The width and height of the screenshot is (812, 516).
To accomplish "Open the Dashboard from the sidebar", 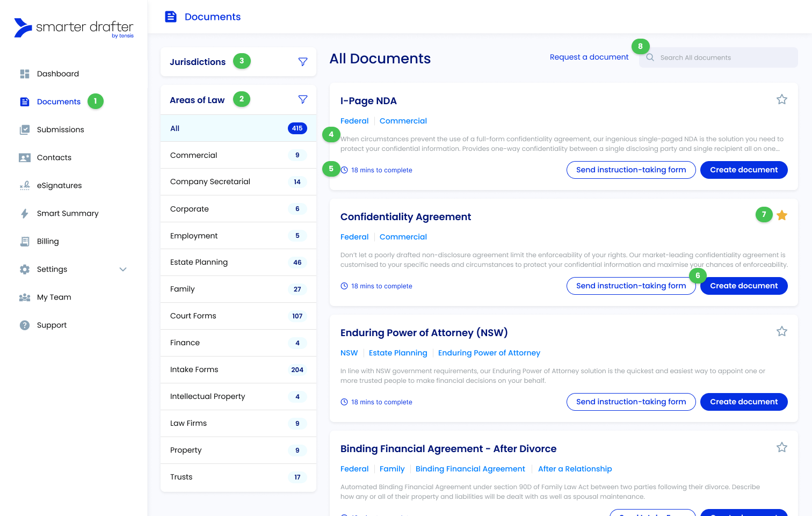I will pyautogui.click(x=25, y=74).
